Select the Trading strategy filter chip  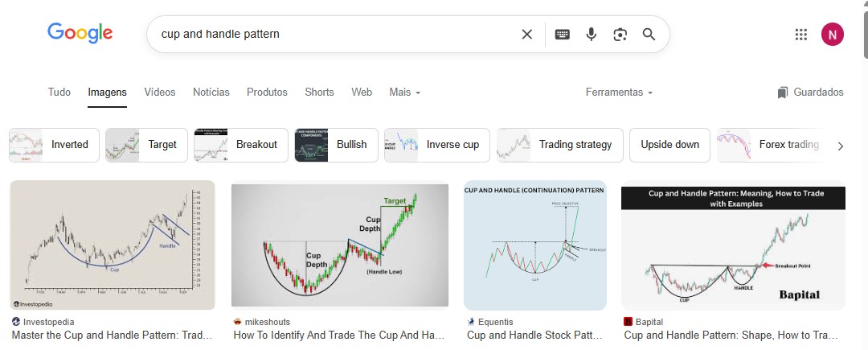point(560,145)
